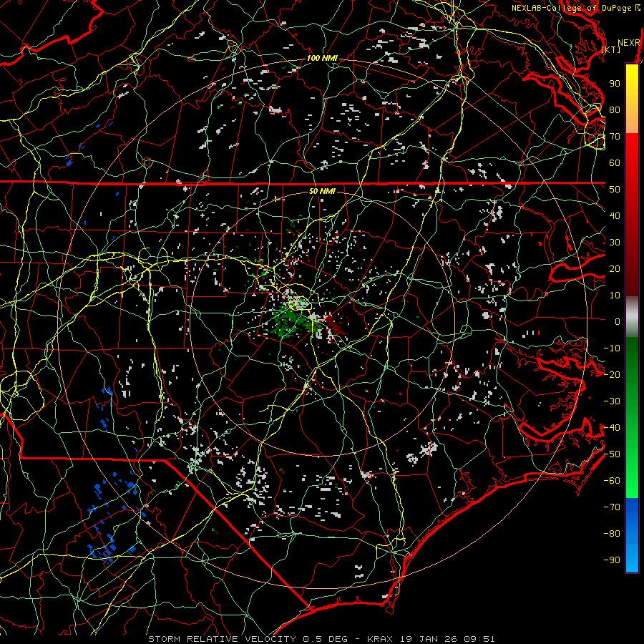644x644 pixels.
Task: Click the -30 value on the velocity scale
Action: [612, 401]
